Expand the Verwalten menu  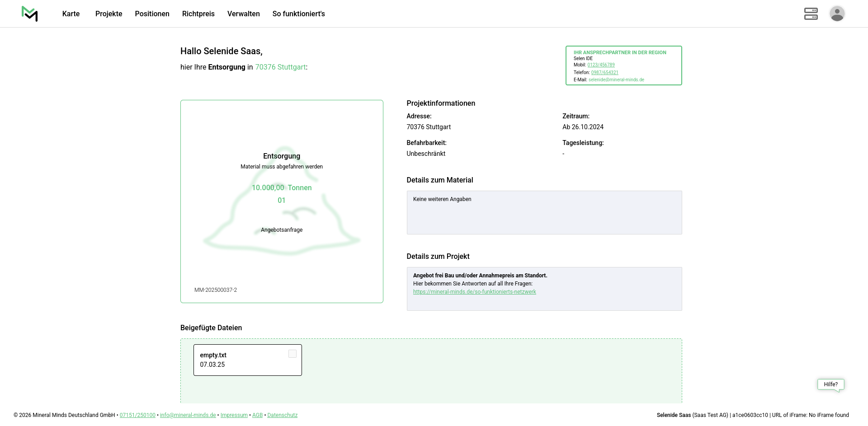point(243,14)
